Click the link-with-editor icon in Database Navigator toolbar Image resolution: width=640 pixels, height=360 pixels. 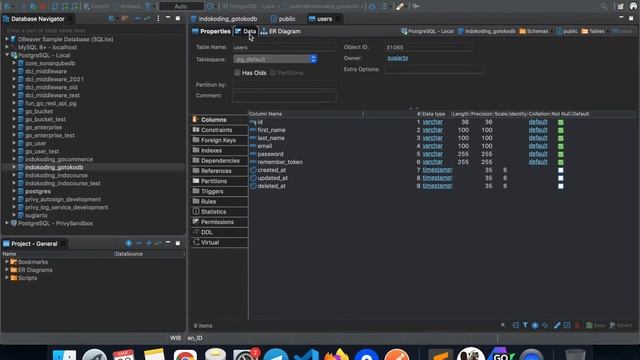147,19
